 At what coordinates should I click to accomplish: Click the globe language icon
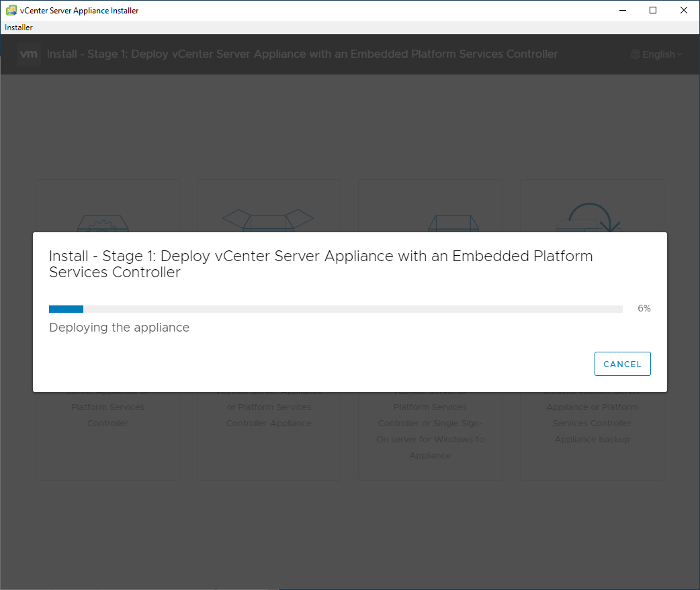[635, 54]
